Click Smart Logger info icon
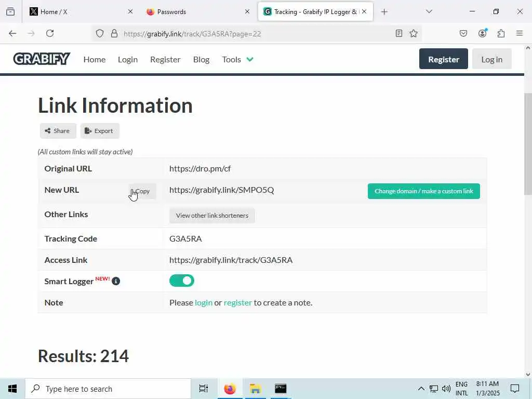 (x=116, y=281)
